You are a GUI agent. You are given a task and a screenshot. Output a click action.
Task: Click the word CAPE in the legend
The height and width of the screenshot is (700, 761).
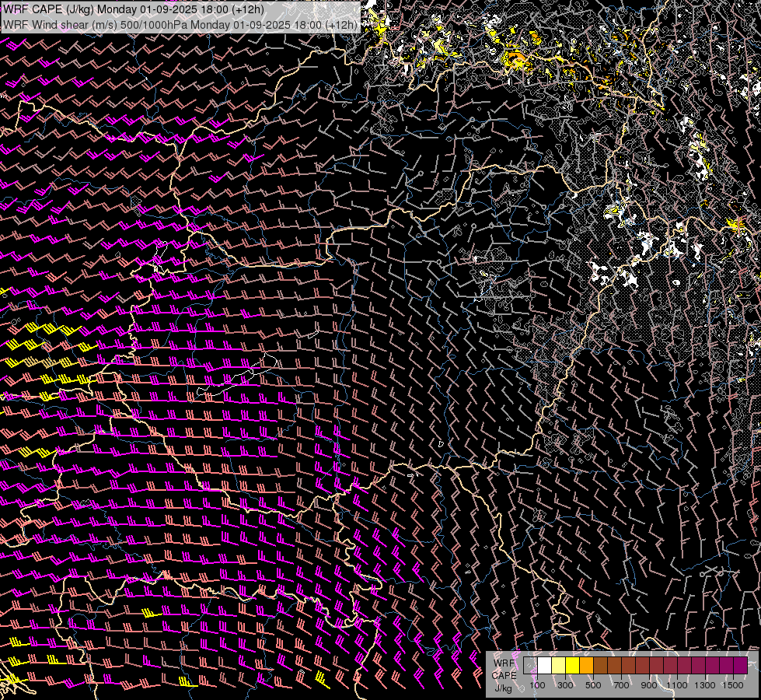coord(504,676)
